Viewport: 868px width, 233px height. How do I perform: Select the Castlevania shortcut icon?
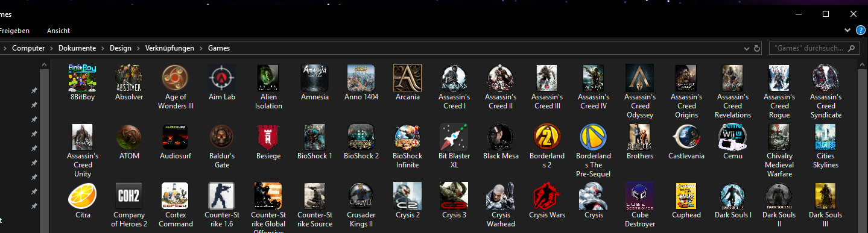tap(686, 137)
